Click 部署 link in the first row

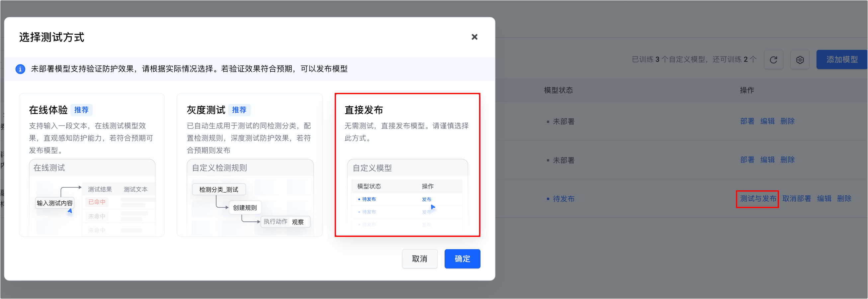pos(747,121)
